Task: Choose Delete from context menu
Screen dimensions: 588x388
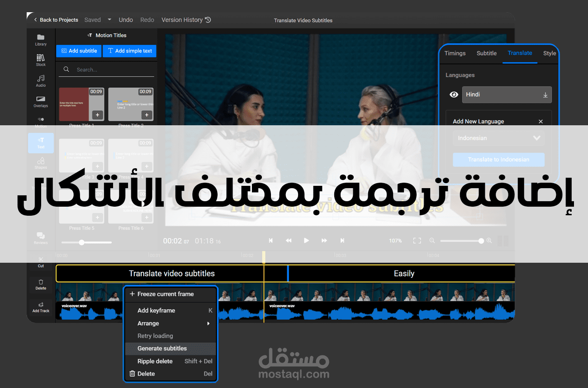Action: click(171, 374)
